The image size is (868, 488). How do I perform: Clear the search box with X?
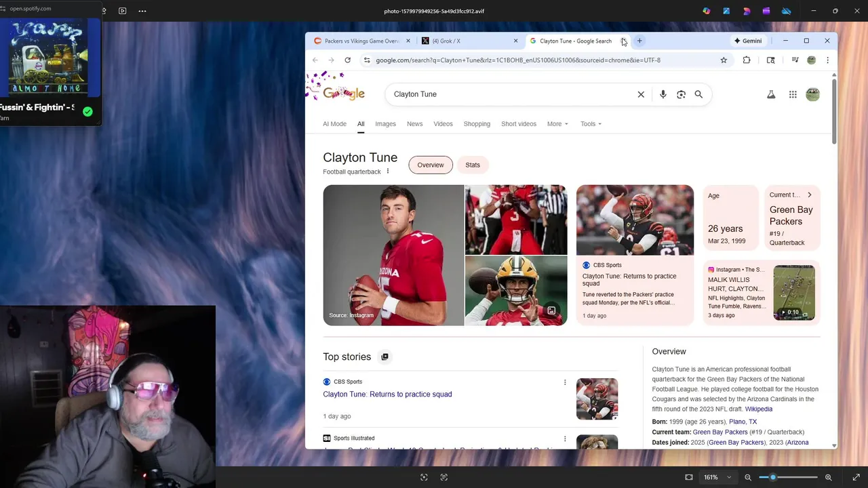(641, 94)
